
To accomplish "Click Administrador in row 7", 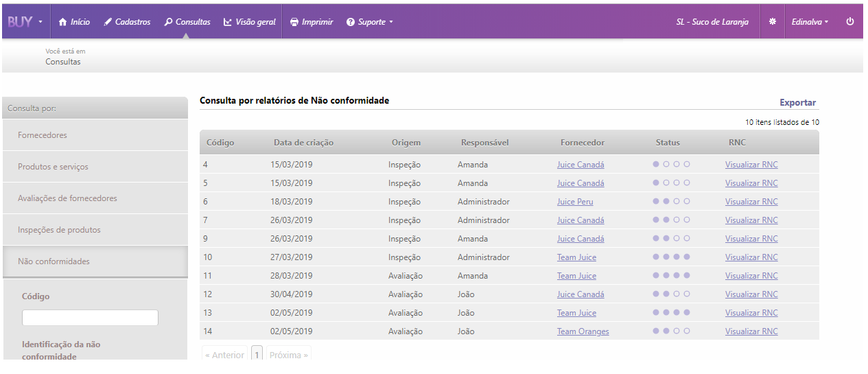I will pyautogui.click(x=484, y=220).
